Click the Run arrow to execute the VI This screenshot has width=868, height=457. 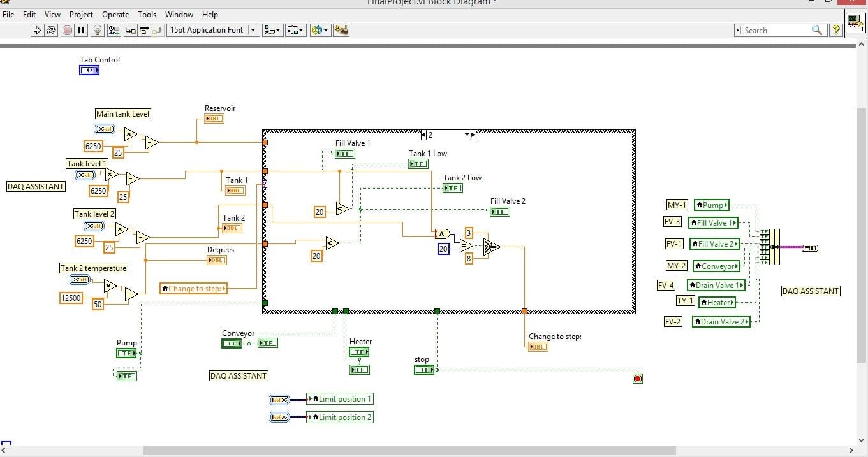(x=37, y=30)
